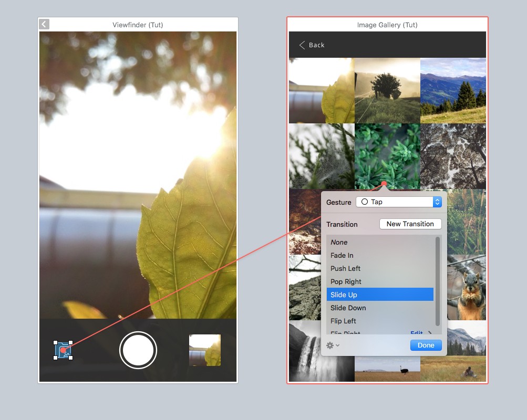Click the New Transition button

pyautogui.click(x=410, y=224)
